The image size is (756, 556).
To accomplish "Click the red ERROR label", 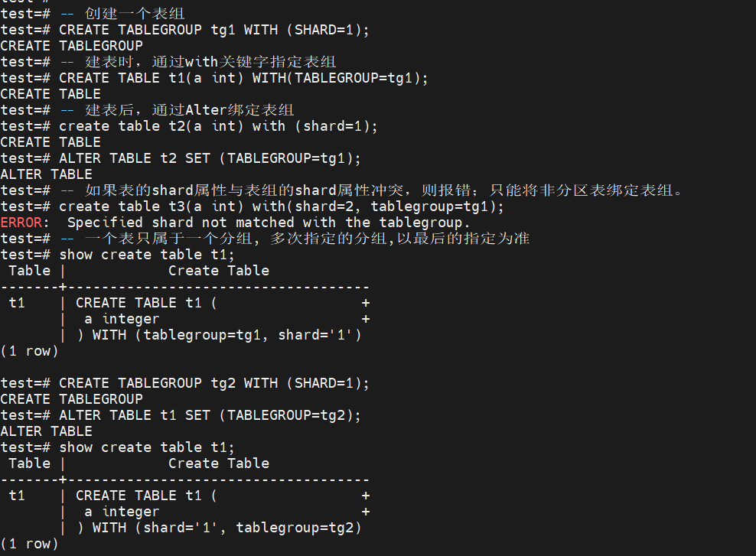I will [21, 223].
